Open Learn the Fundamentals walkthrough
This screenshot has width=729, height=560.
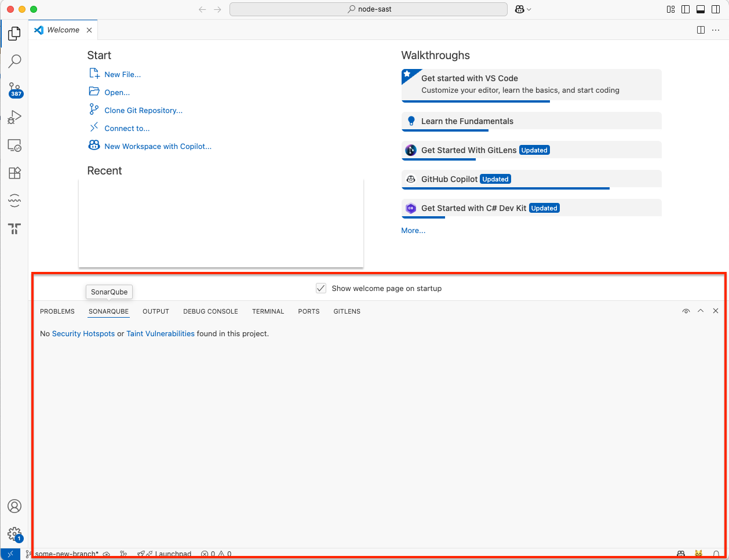pos(531,121)
